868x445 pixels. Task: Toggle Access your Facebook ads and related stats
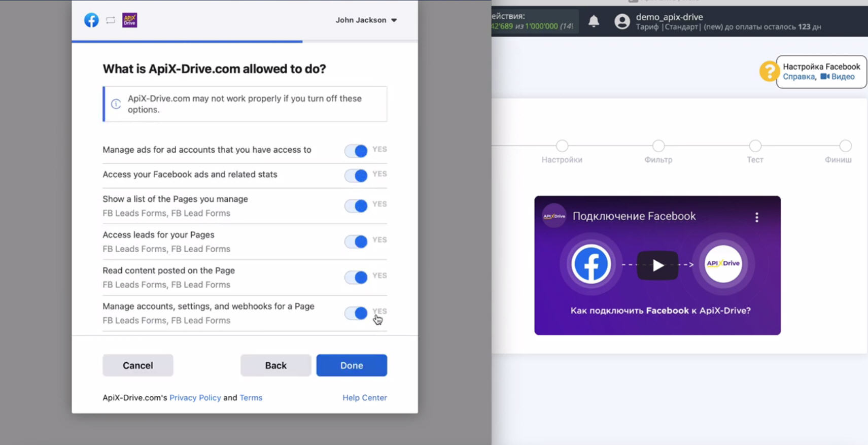356,176
